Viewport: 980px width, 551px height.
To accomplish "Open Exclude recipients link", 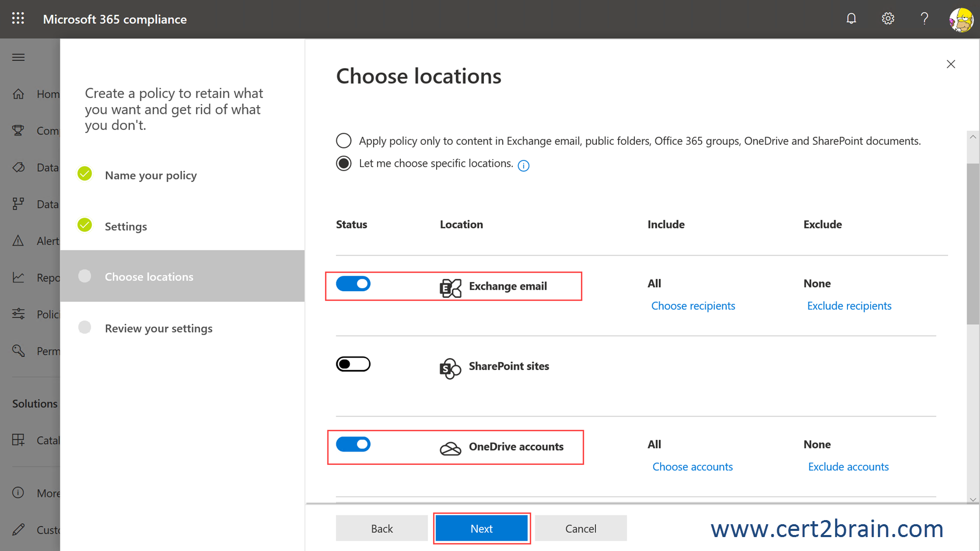I will pyautogui.click(x=849, y=306).
